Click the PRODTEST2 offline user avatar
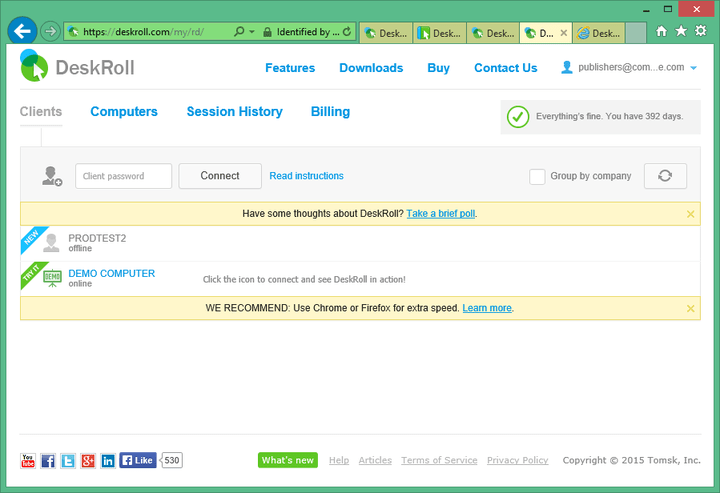Screen dimensions: 720x493 point(51,243)
